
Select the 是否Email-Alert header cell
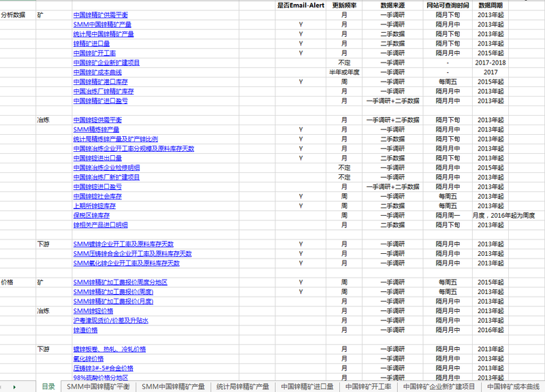point(300,5)
